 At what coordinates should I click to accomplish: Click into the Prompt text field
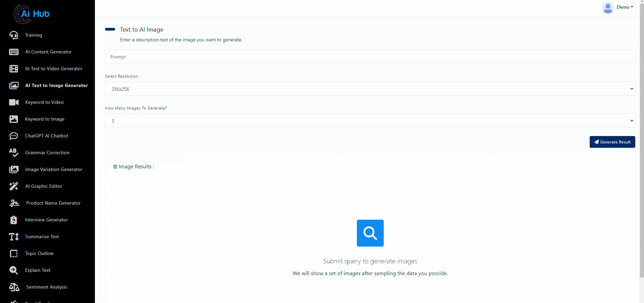tap(370, 57)
